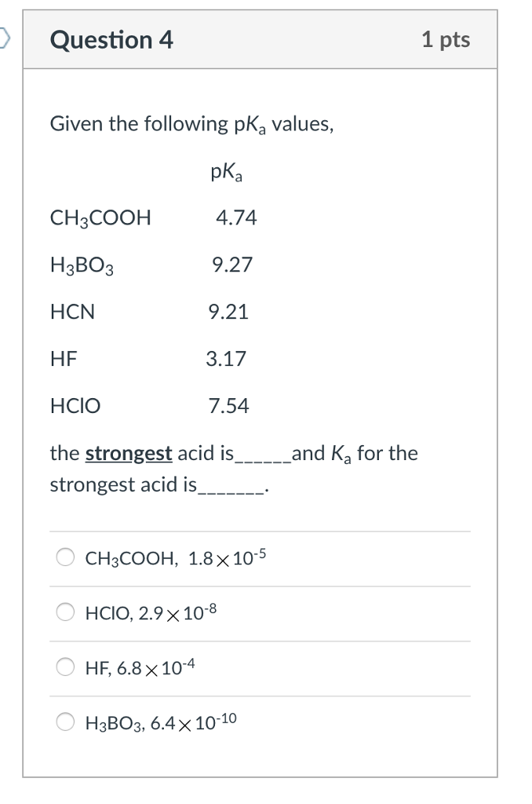Click the HCIO row label
The height and width of the screenshot is (804, 532).
76,406
